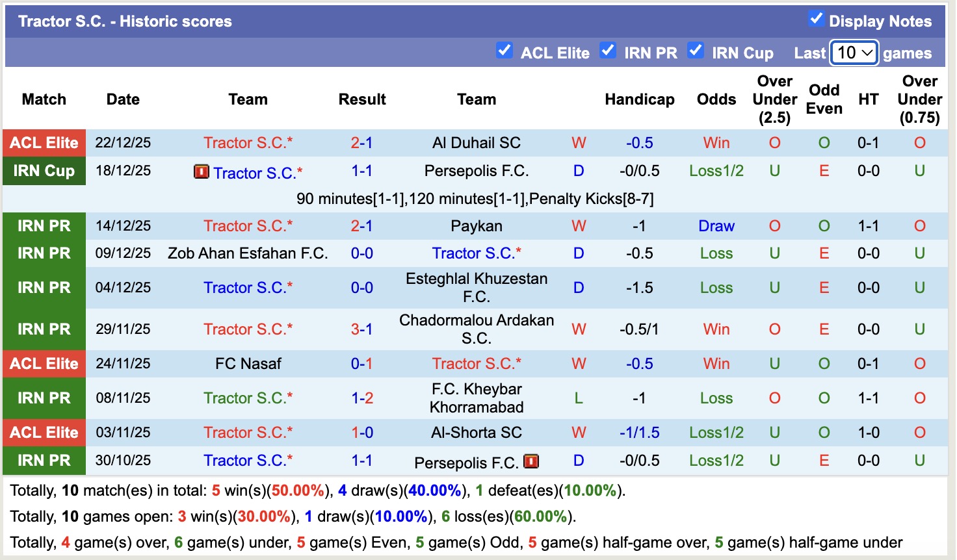Click the IRN Cup competition label in the 18/12/25 row
Viewport: 957px width, 560px height.
44,171
